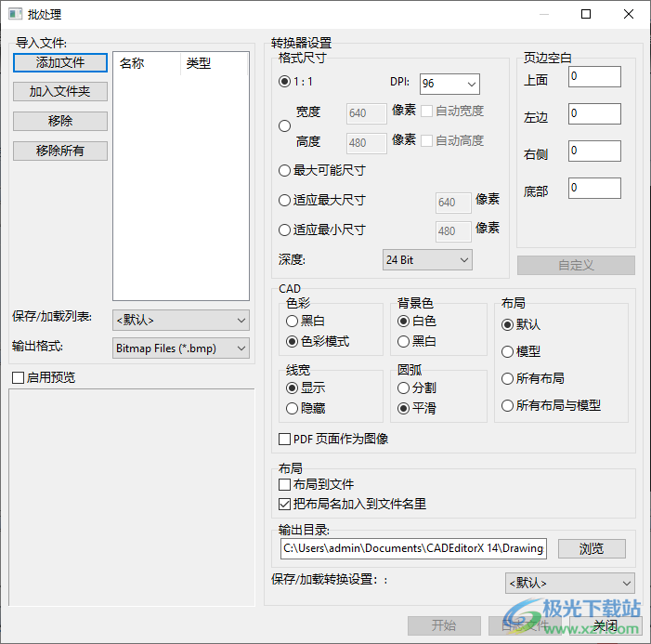Click the 移除所有 button
651x644 pixels.
(x=60, y=151)
